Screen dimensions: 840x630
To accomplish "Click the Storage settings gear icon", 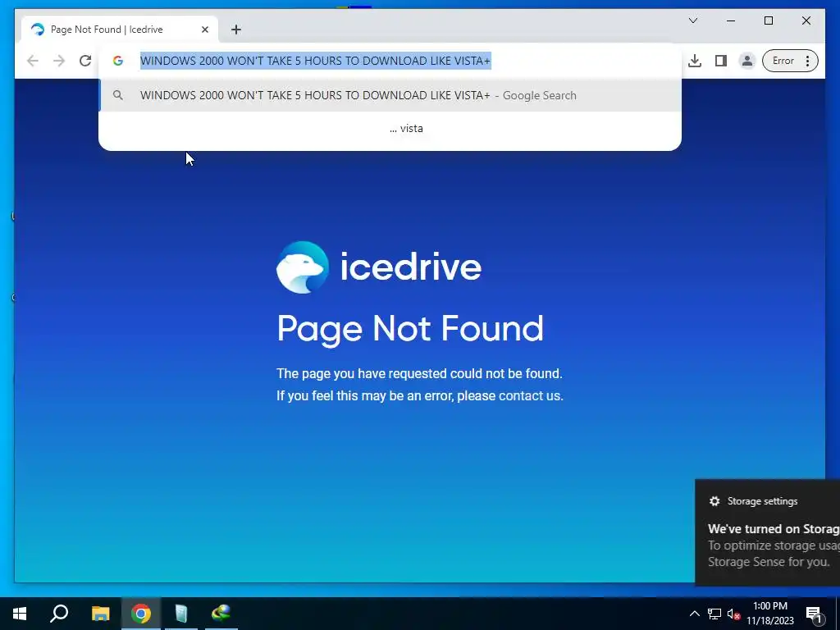I will (714, 501).
